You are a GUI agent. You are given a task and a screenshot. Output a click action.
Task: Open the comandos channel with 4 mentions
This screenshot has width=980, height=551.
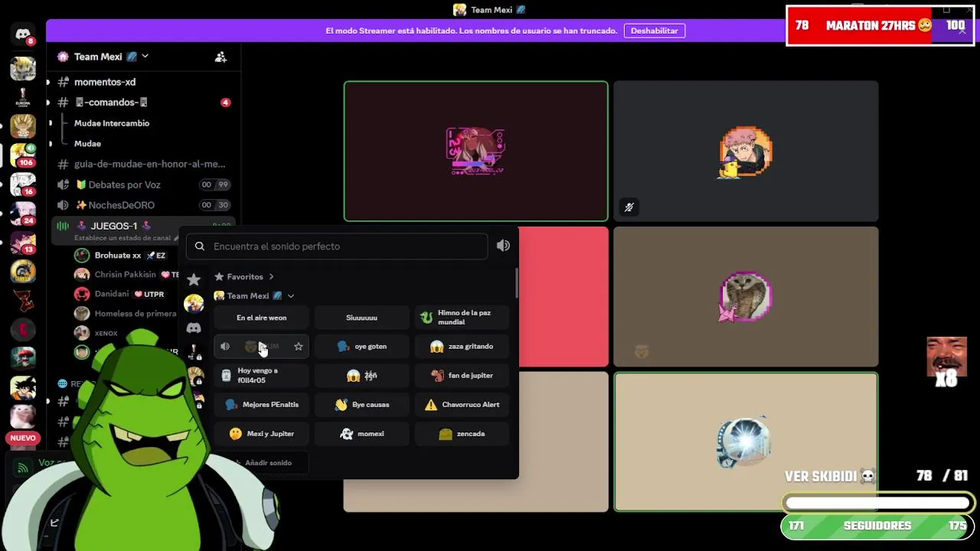point(142,103)
